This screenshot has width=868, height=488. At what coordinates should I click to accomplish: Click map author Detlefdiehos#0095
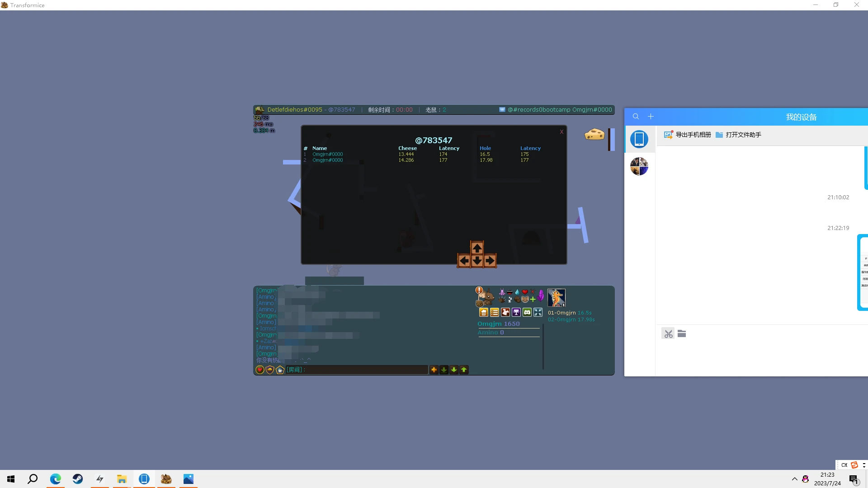(295, 110)
